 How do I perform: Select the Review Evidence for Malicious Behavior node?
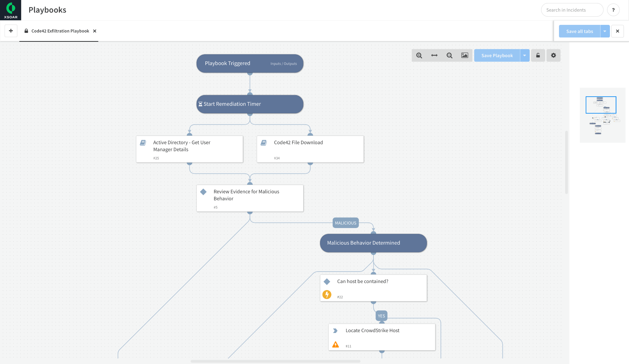(251, 198)
